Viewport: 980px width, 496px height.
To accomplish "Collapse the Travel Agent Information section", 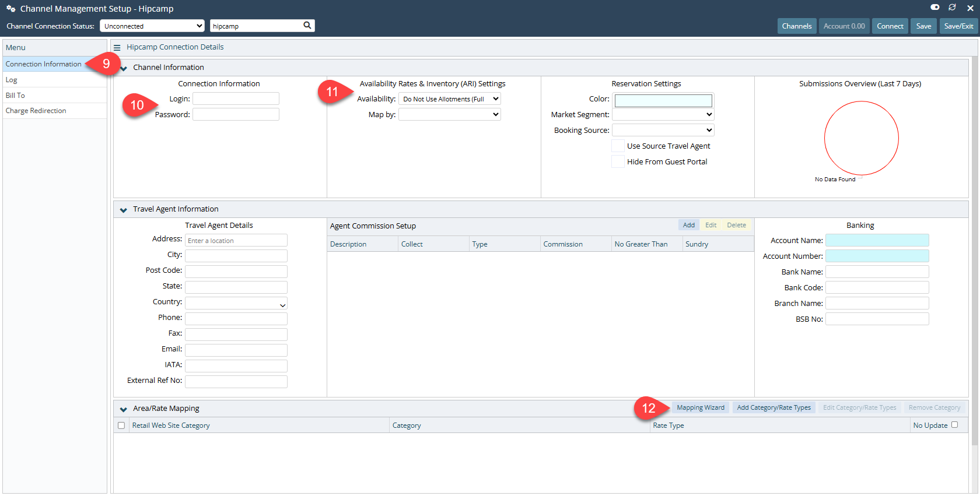I will tap(124, 210).
